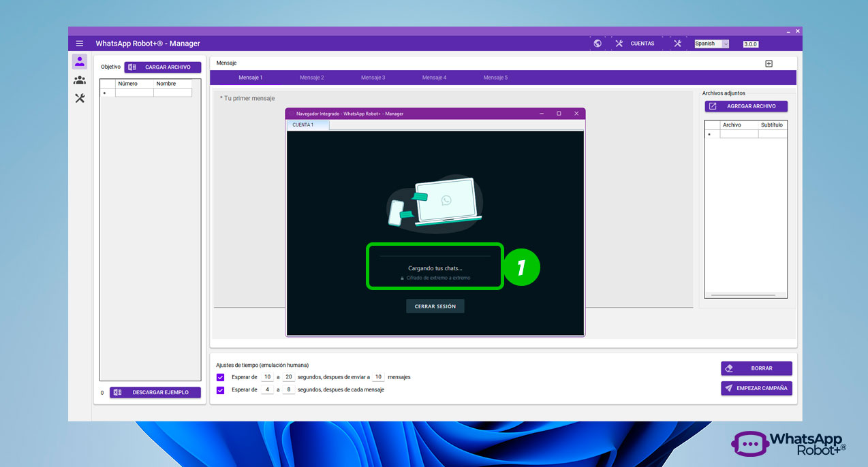
Task: Click the 8 seconds maximum field
Action: [x=289, y=390]
